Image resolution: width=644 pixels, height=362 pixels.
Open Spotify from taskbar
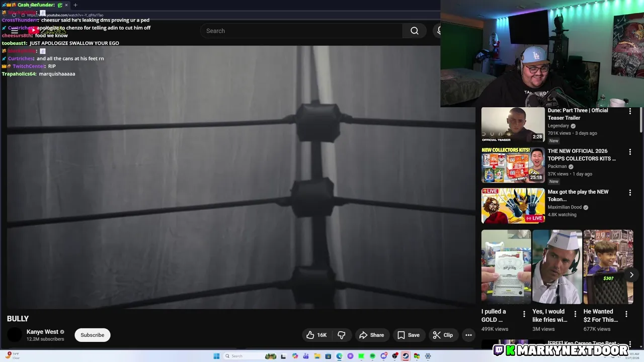point(372,356)
